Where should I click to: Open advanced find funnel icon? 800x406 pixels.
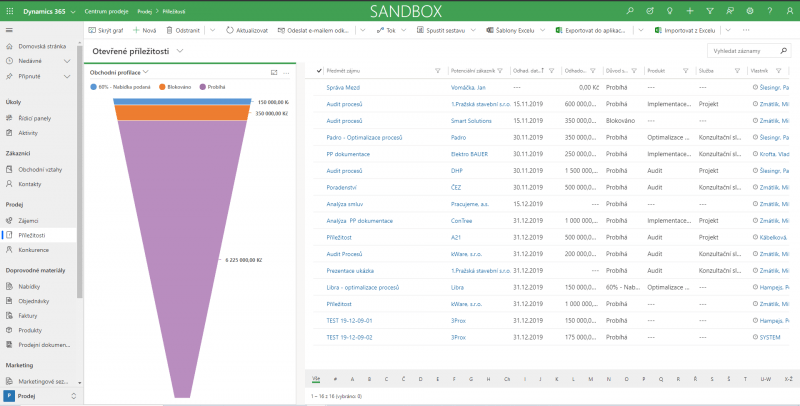click(x=710, y=11)
